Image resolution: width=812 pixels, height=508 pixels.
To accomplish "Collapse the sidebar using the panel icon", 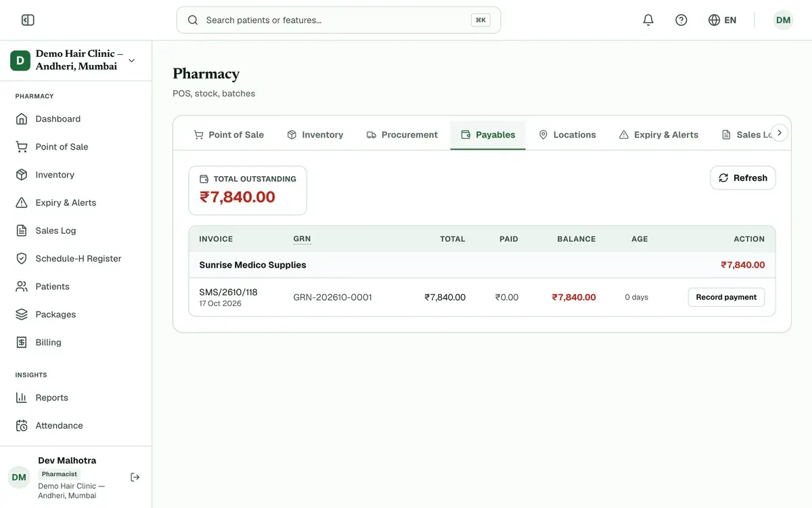I will click(28, 20).
